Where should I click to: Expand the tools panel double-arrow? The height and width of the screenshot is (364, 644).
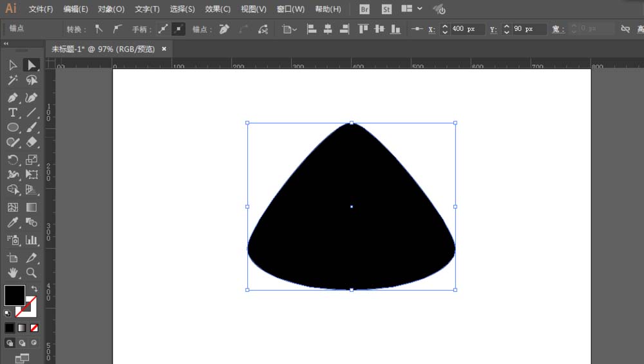tap(6, 44)
